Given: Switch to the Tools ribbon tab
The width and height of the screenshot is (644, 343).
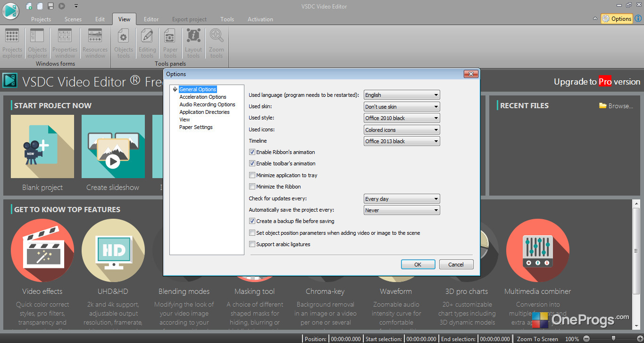Looking at the screenshot, I should coord(227,19).
